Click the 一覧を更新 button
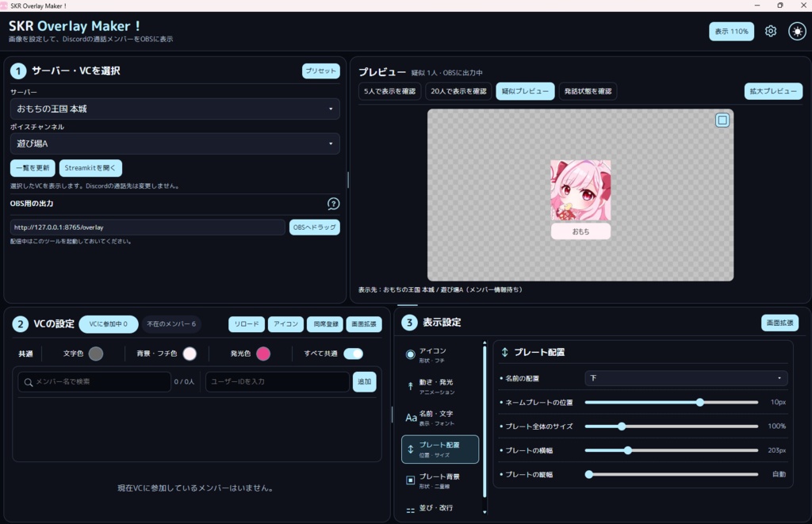The image size is (812, 524). (x=33, y=168)
